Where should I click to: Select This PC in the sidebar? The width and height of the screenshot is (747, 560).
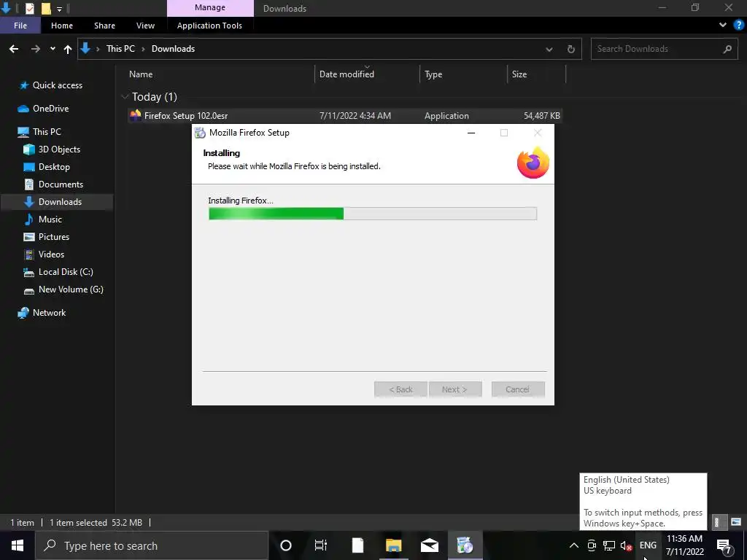(x=47, y=132)
